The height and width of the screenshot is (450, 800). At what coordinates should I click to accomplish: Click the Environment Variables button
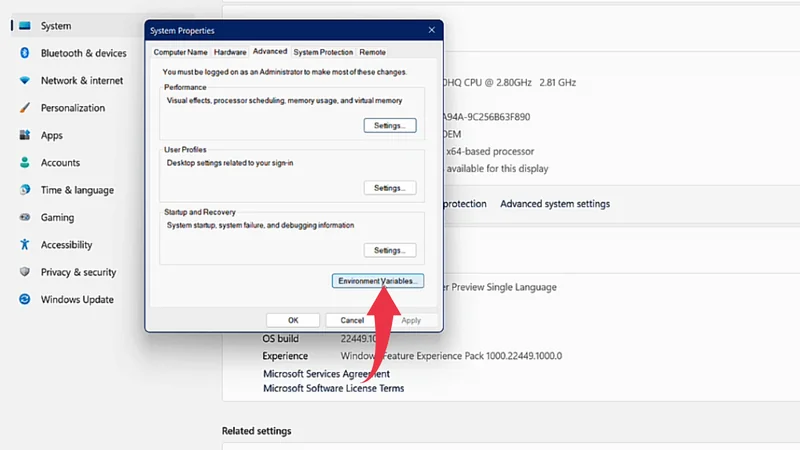[x=378, y=282]
